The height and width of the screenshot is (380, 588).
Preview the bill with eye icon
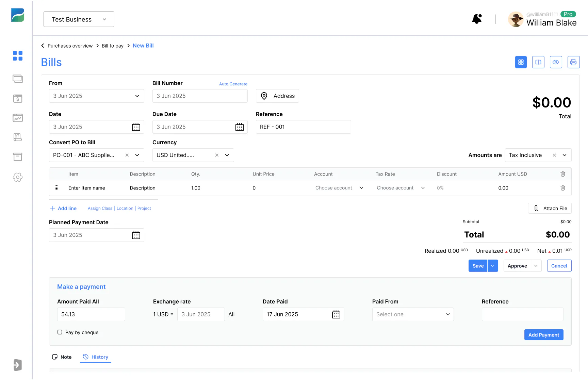(556, 62)
